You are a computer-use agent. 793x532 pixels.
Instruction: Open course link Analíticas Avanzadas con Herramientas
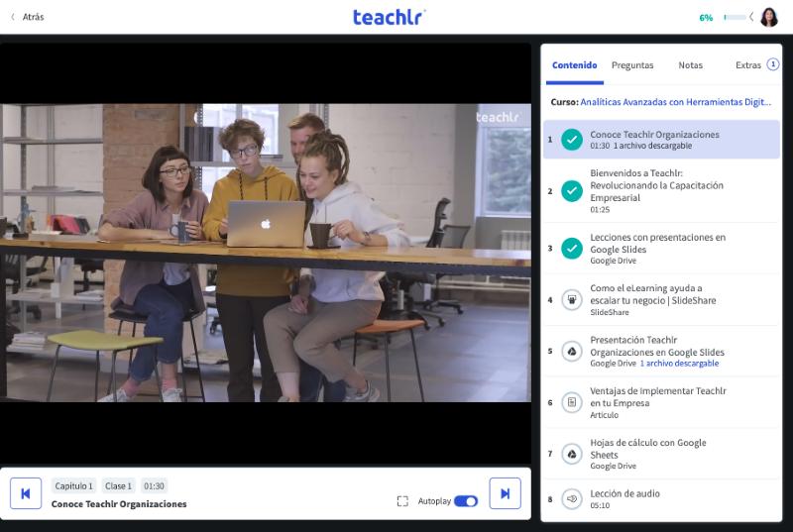coord(676,102)
